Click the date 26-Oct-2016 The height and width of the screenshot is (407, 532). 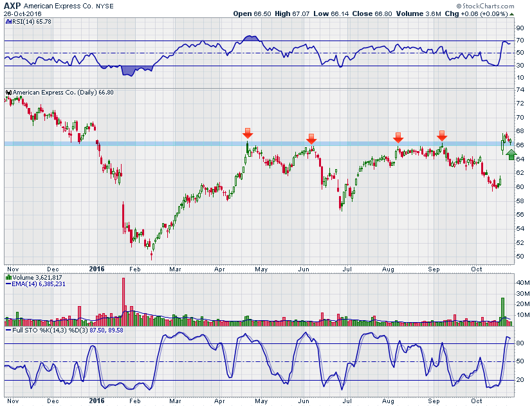coord(23,14)
